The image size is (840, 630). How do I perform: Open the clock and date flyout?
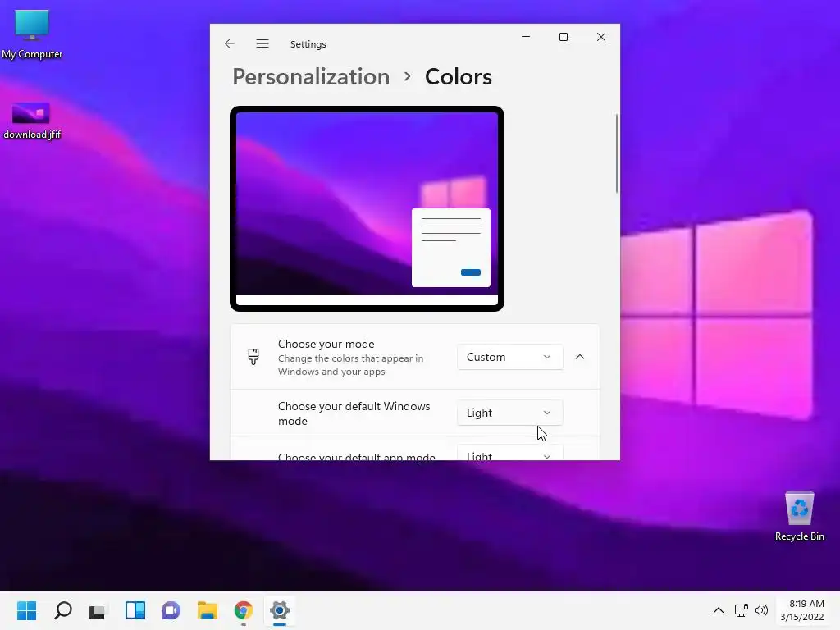(802, 610)
